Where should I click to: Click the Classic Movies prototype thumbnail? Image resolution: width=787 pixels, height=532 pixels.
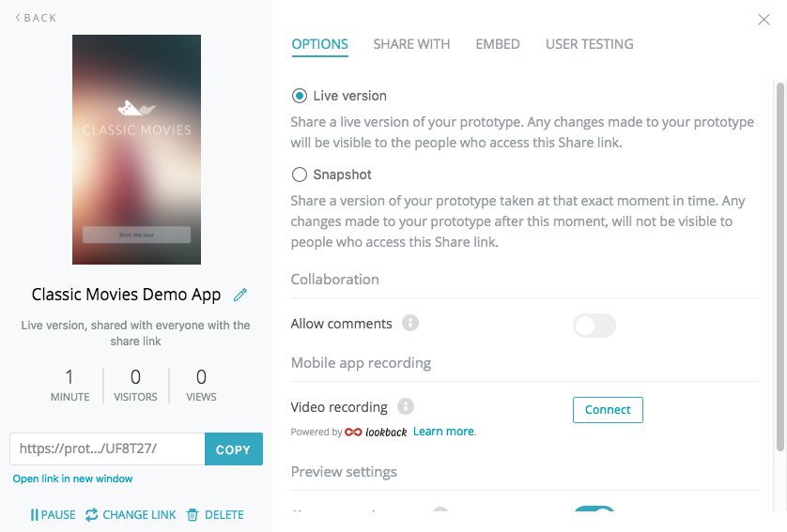pos(136,149)
